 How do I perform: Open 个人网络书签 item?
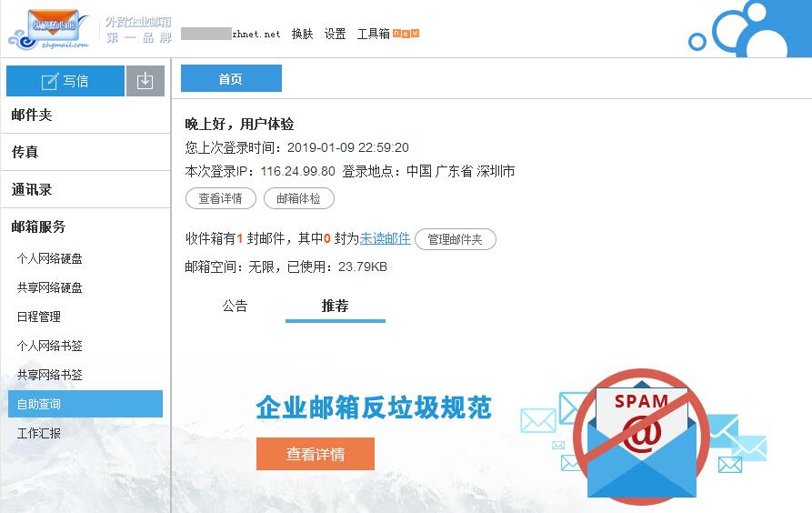49,346
